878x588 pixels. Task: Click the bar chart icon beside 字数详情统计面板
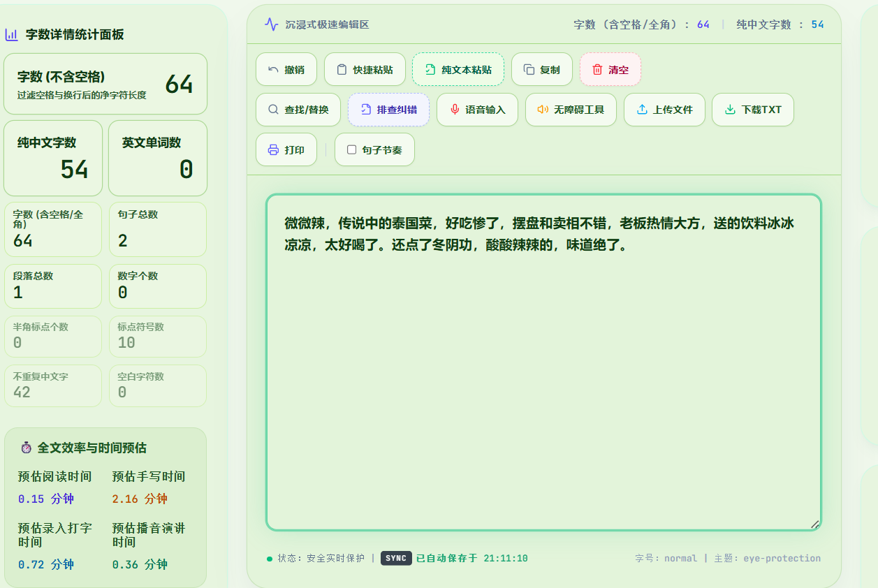(12, 34)
